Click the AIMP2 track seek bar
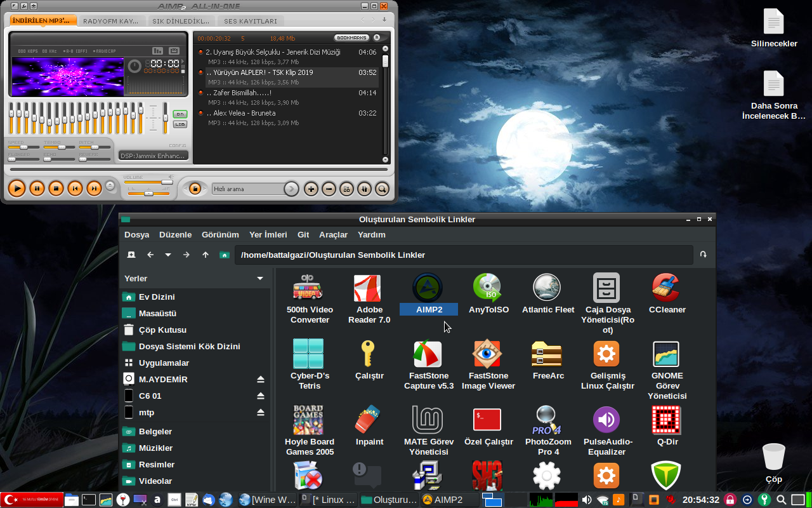Screen dimensions: 812x508 (x=198, y=170)
